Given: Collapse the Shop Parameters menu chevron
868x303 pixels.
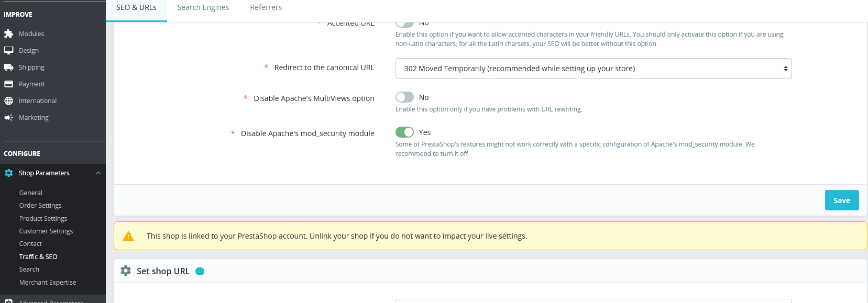Looking at the screenshot, I should [x=98, y=173].
